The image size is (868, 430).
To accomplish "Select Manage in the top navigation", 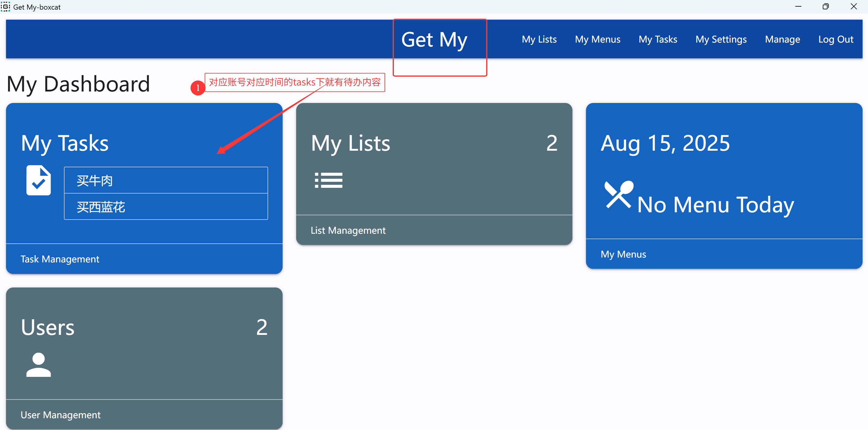I will click(x=782, y=39).
